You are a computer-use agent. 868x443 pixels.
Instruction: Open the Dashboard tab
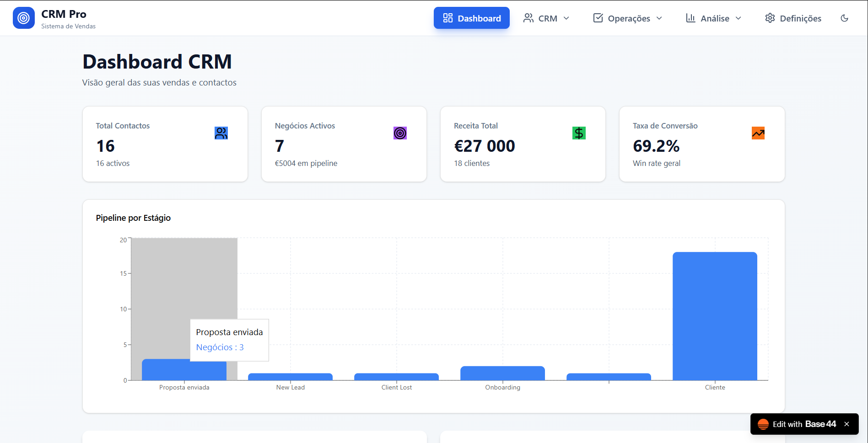click(472, 18)
